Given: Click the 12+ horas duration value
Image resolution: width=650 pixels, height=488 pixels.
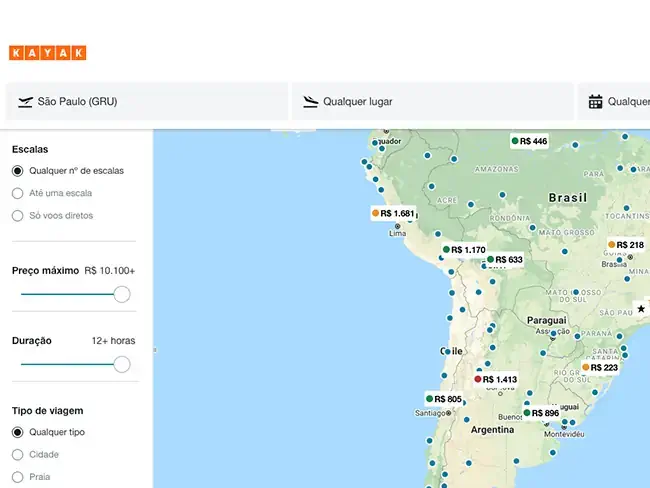Looking at the screenshot, I should click(x=114, y=341).
